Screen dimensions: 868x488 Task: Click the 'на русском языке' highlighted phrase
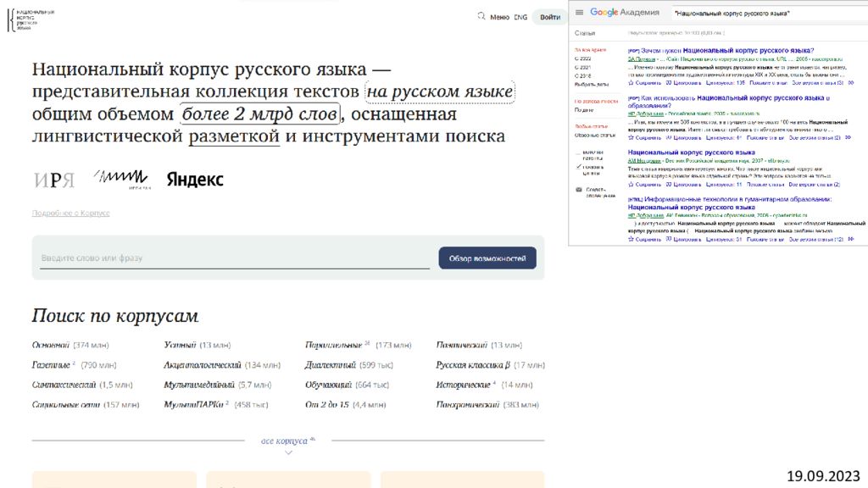(x=440, y=91)
